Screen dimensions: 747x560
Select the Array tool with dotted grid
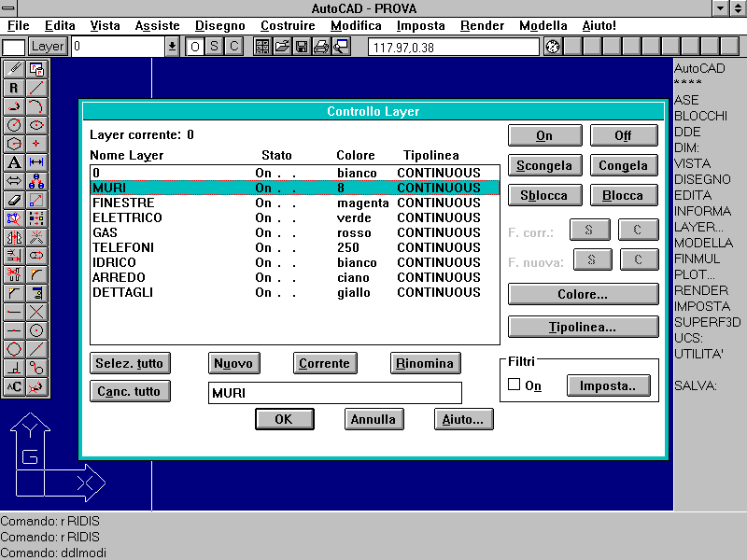pos(36,218)
